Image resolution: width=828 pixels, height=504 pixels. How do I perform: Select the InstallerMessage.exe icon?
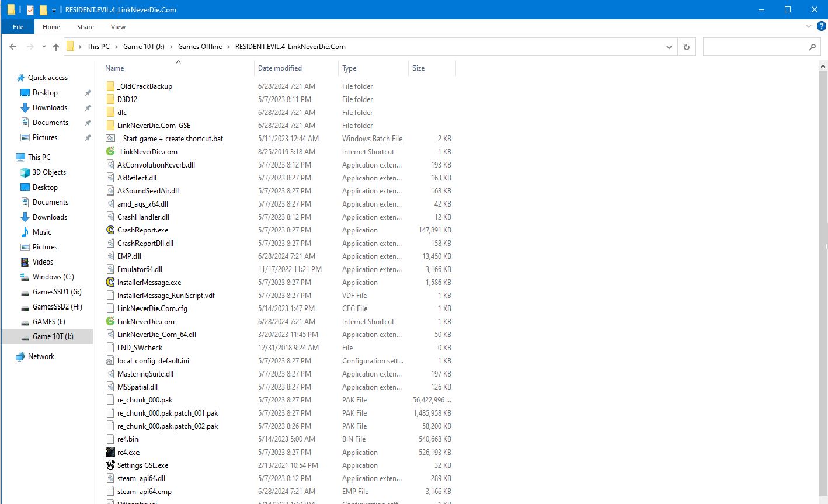click(110, 282)
